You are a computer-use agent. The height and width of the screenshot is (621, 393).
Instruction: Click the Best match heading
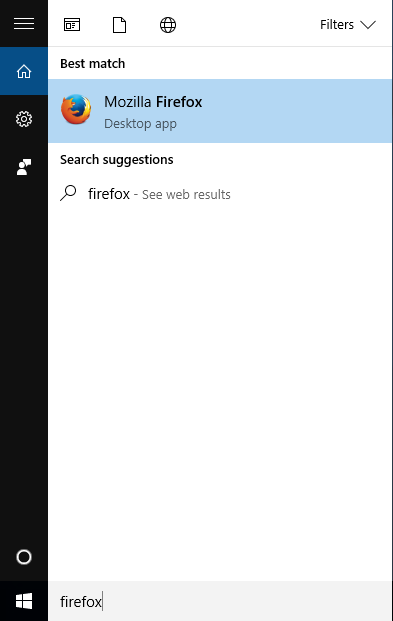(x=93, y=63)
